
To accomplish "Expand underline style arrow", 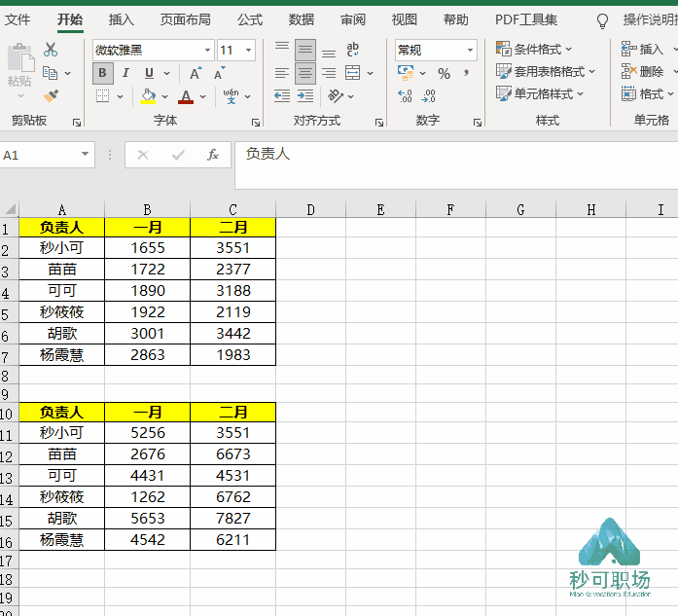I will pyautogui.click(x=167, y=74).
